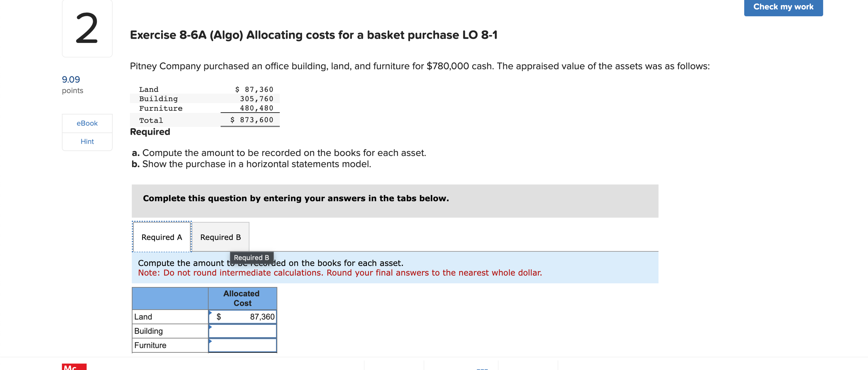This screenshot has height=370, width=868.
Task: Click the Allocated Cost column header
Action: pyautogui.click(x=242, y=298)
